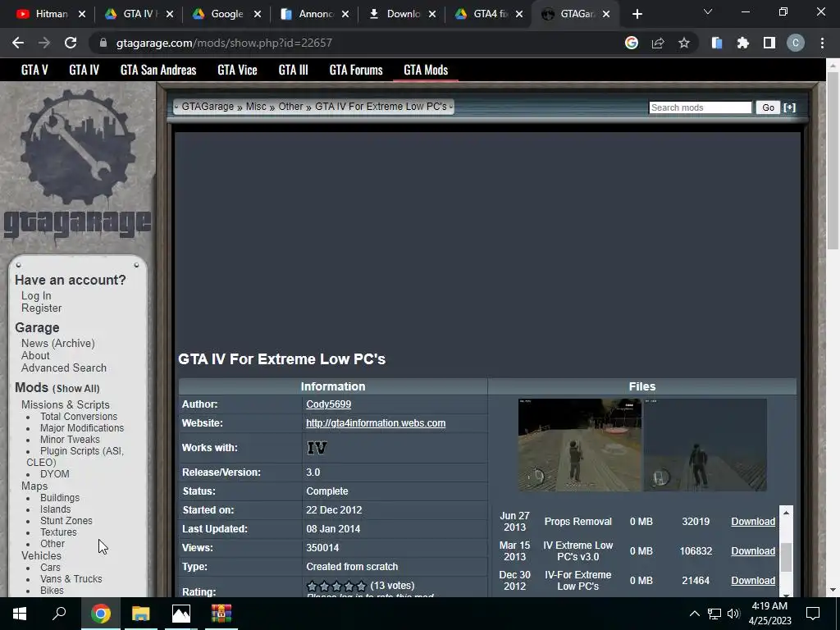Viewport: 840px width, 630px height.
Task: Click Show All mods link
Action: pos(75,388)
